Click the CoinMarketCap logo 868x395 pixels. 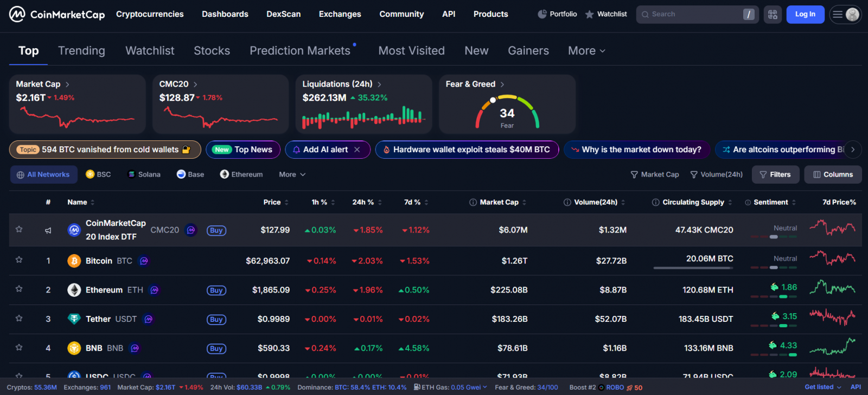coord(57,14)
